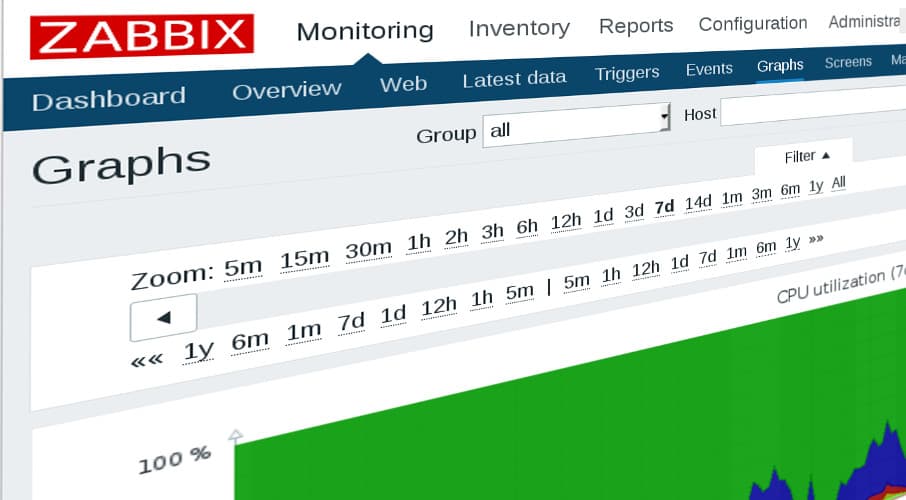The width and height of the screenshot is (906, 500).
Task: Go to the Overview tab
Action: (287, 90)
